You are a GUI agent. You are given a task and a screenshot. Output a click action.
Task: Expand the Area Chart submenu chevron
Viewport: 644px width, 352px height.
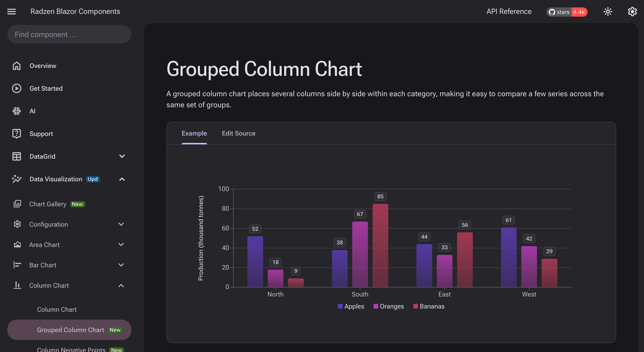(121, 244)
